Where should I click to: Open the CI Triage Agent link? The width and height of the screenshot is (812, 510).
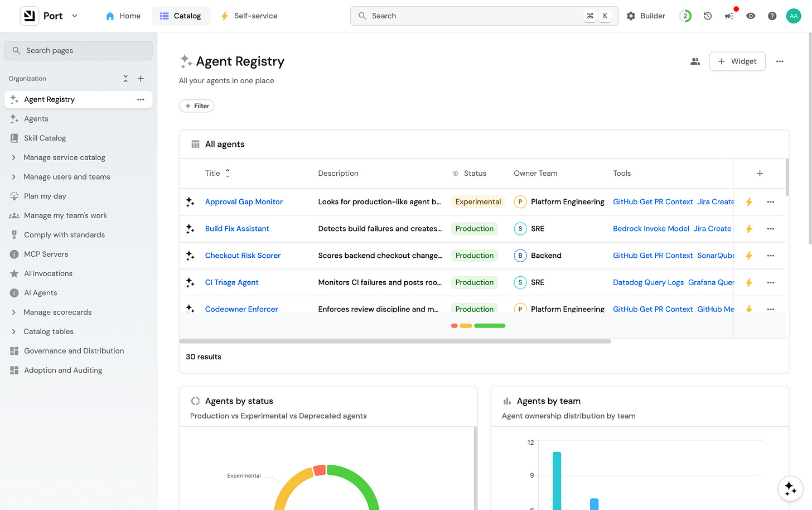(x=231, y=282)
